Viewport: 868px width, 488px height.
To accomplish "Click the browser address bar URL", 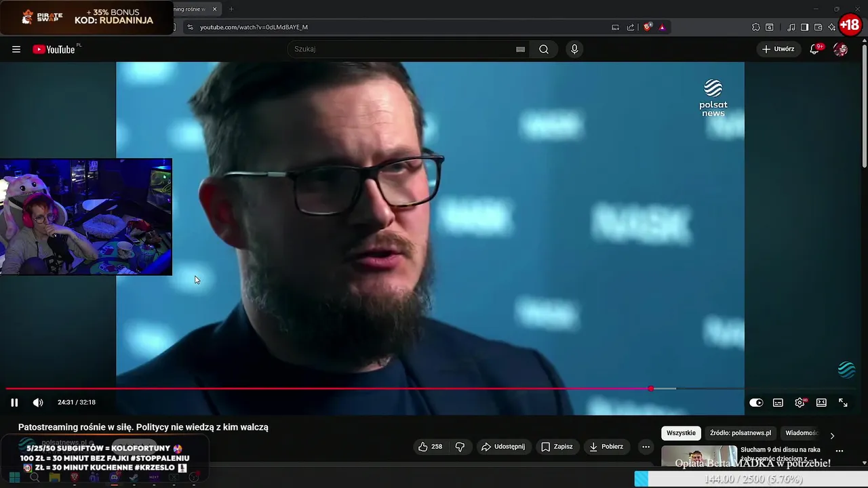I will pyautogui.click(x=254, y=27).
